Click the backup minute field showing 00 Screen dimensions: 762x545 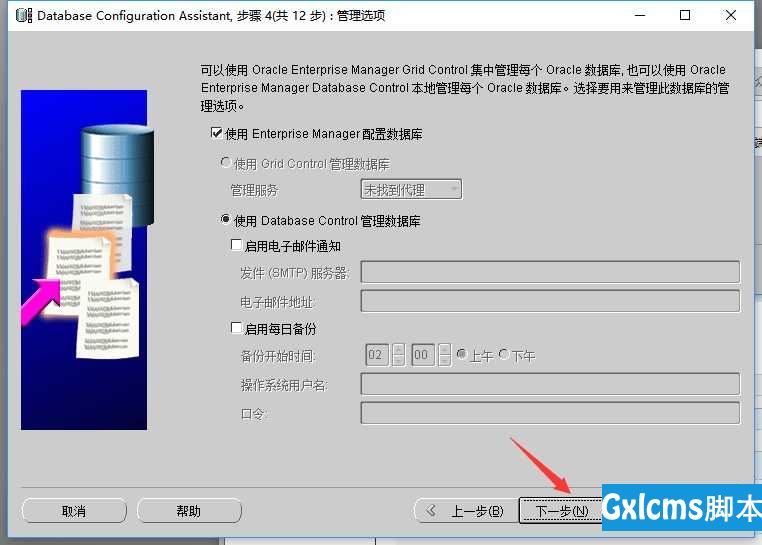422,355
